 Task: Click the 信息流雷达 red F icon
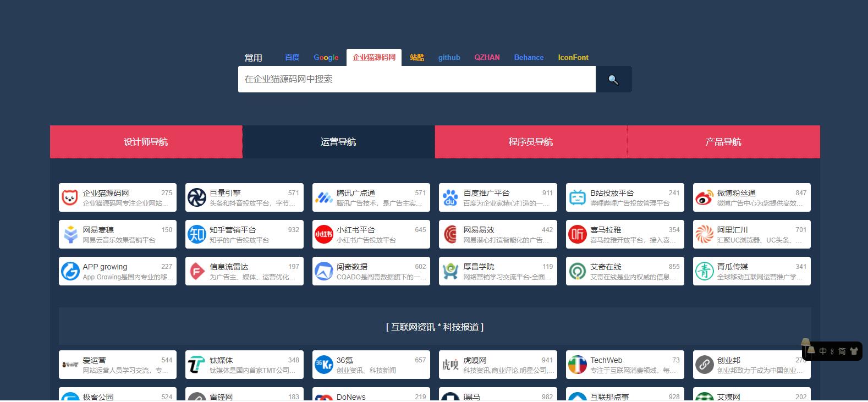pyautogui.click(x=196, y=271)
